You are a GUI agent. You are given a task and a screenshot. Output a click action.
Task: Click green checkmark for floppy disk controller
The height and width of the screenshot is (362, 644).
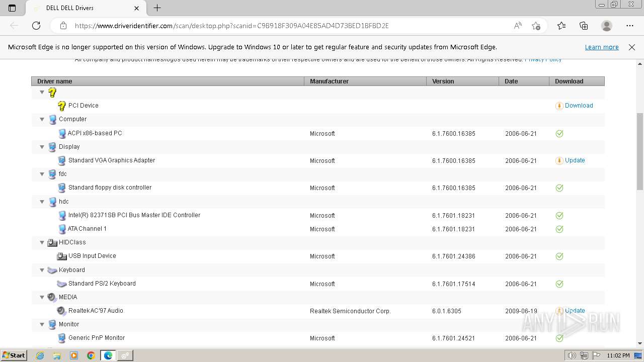[559, 188]
